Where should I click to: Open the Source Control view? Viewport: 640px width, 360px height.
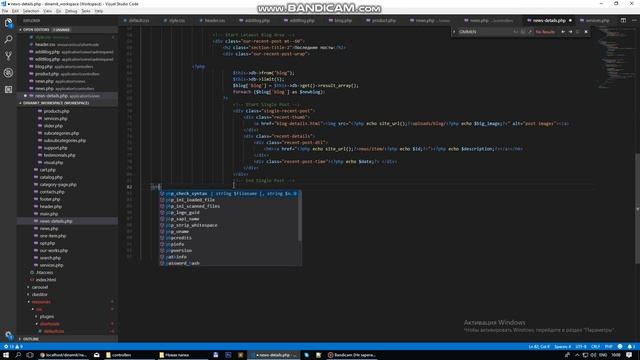click(8, 56)
